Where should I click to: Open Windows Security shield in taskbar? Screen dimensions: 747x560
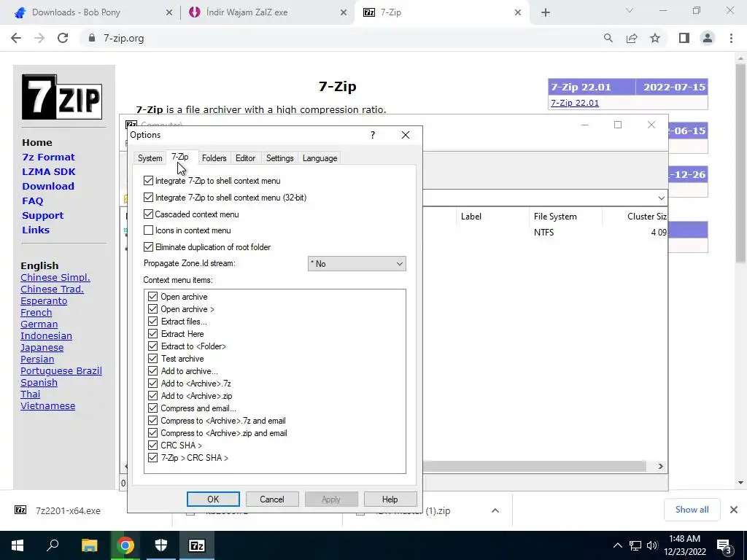tap(161, 545)
